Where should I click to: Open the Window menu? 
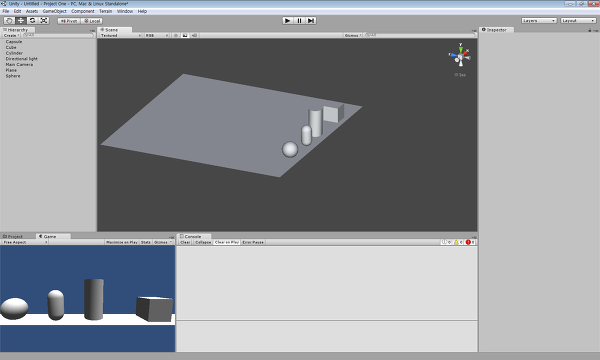click(x=125, y=11)
